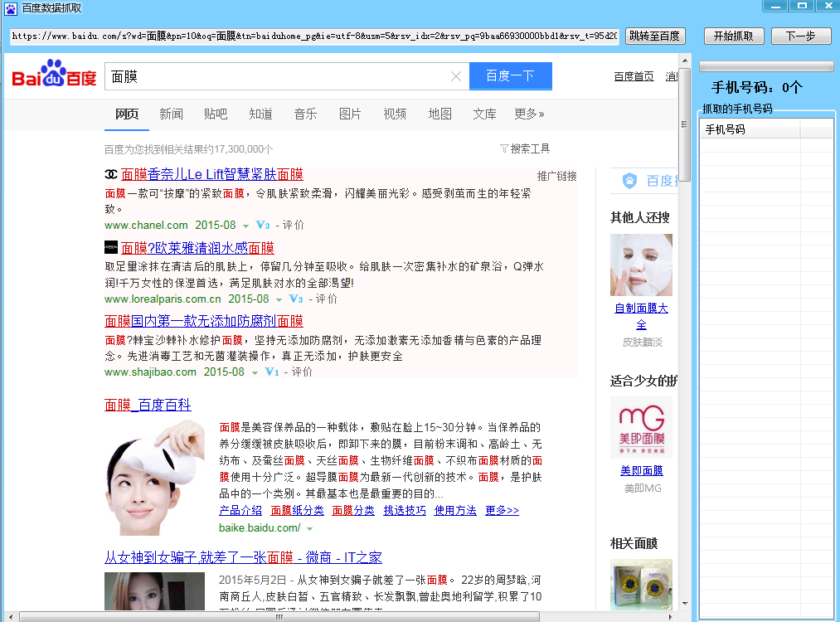Open the 面膜_百度百科 result link
840x622 pixels.
pos(148,405)
